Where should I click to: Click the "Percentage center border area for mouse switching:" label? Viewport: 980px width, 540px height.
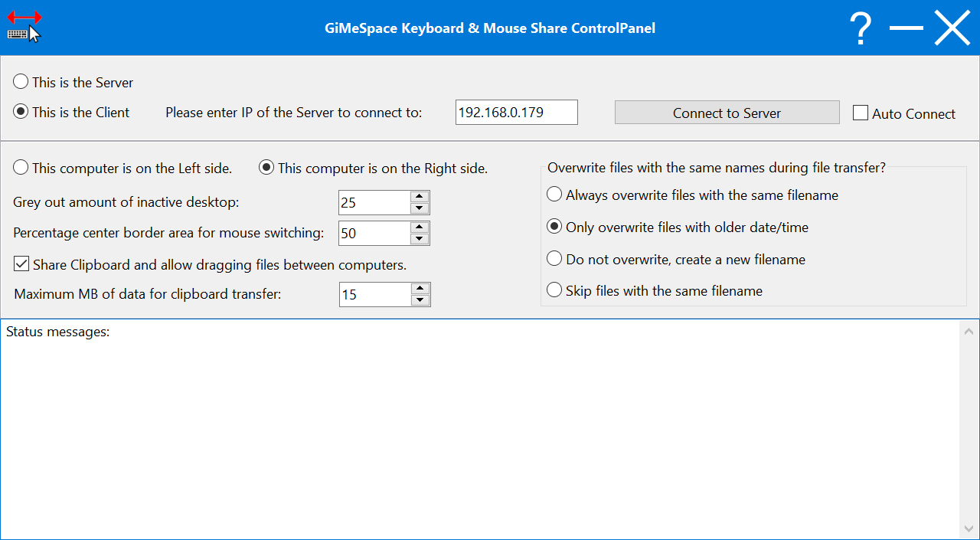point(168,233)
